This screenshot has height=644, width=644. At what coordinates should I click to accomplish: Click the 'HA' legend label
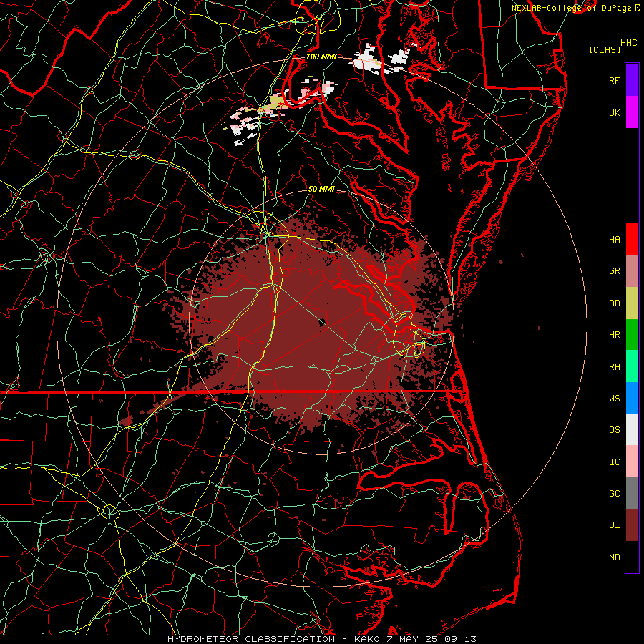[x=614, y=240]
